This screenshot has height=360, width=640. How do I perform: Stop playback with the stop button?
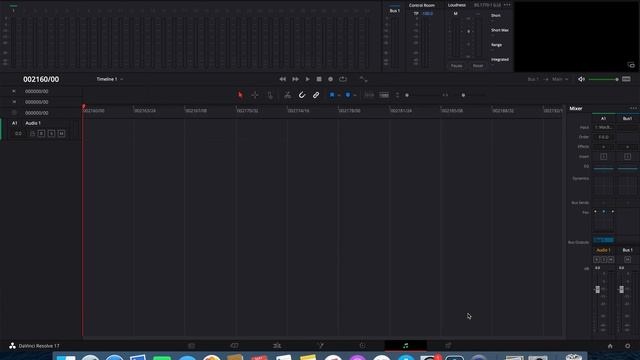pos(319,79)
